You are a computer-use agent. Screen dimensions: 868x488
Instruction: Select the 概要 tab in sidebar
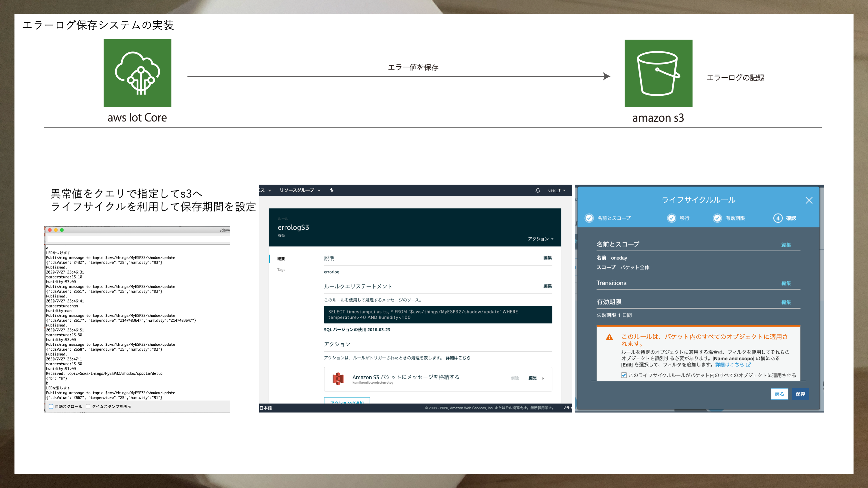point(281,259)
